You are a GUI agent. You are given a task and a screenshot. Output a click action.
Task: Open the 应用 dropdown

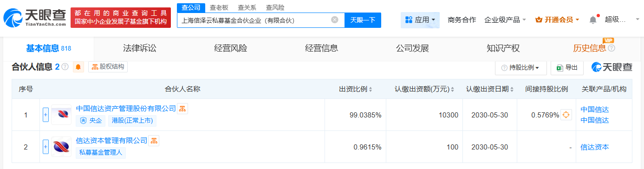coord(420,20)
